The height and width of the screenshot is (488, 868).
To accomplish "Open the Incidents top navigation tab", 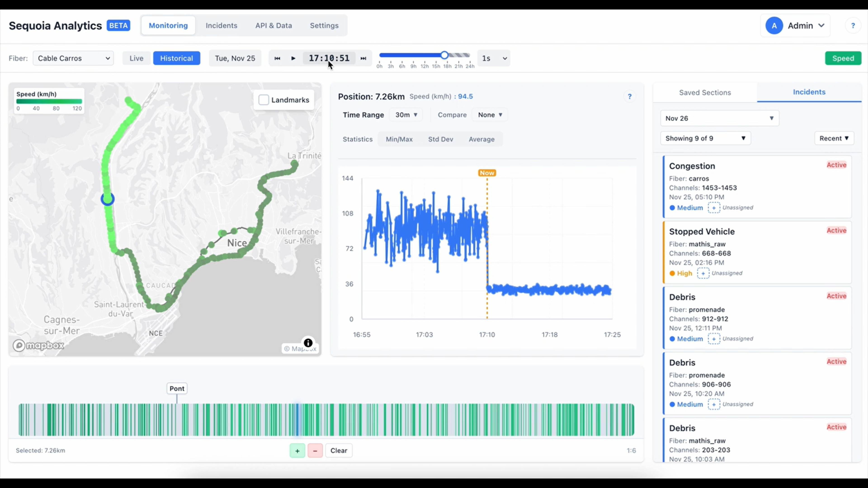I will coord(221,26).
